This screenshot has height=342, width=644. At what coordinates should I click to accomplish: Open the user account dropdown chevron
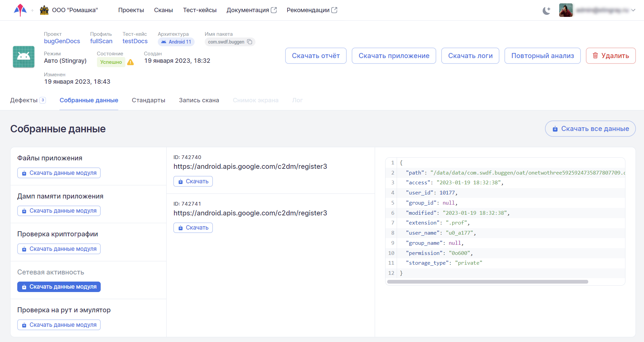pos(633,10)
